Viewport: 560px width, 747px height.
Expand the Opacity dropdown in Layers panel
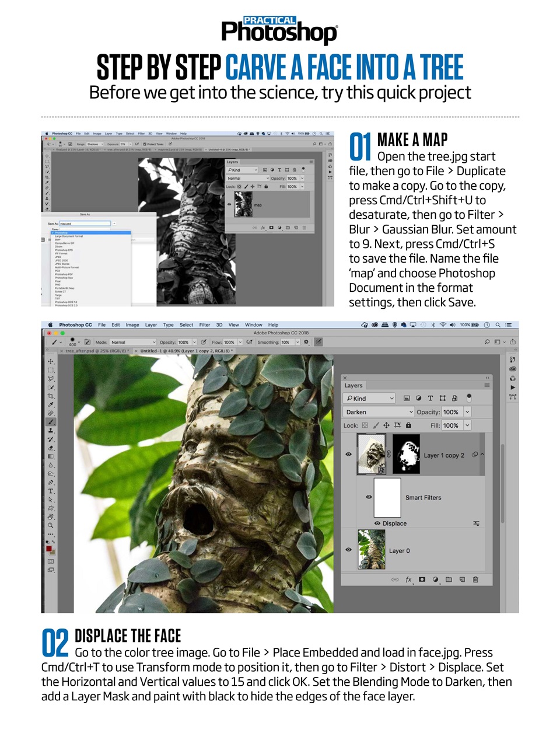(467, 412)
